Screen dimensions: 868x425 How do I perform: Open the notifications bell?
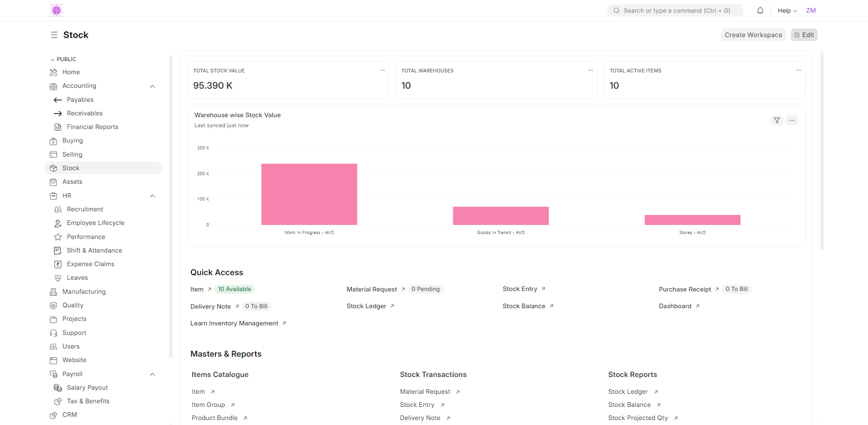pyautogui.click(x=760, y=10)
